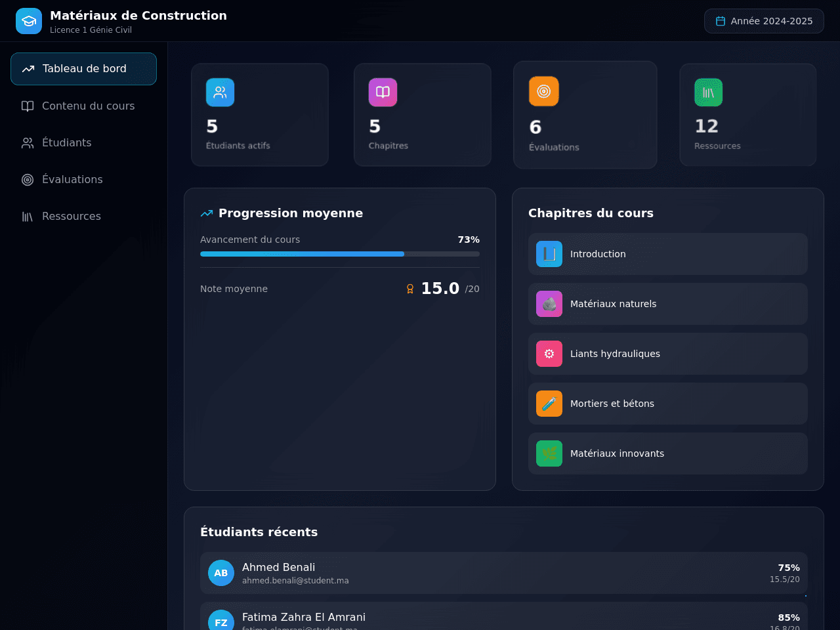The height and width of the screenshot is (630, 840).
Task: Click the 73% course progress value
Action: [x=469, y=240]
